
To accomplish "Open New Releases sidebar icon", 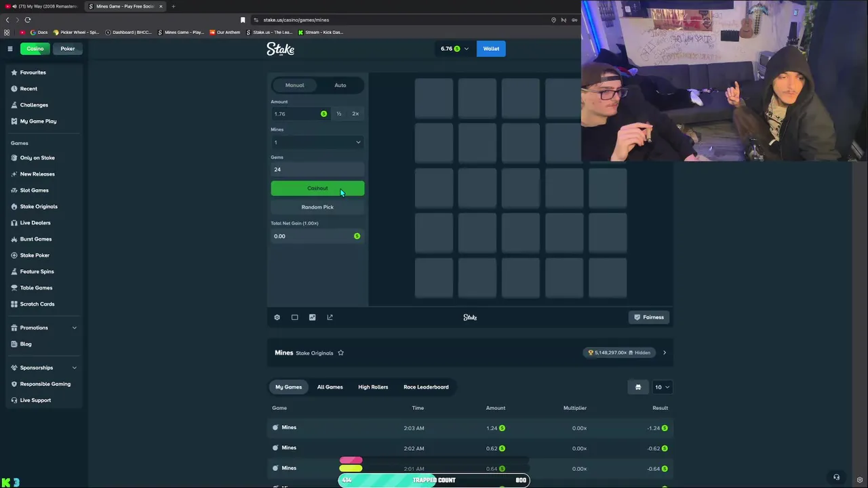I will click(x=14, y=174).
